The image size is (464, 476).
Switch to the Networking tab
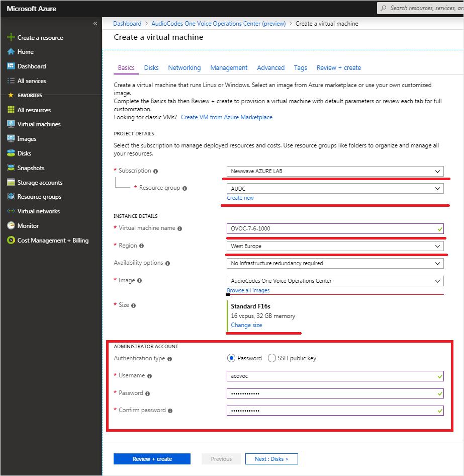184,68
